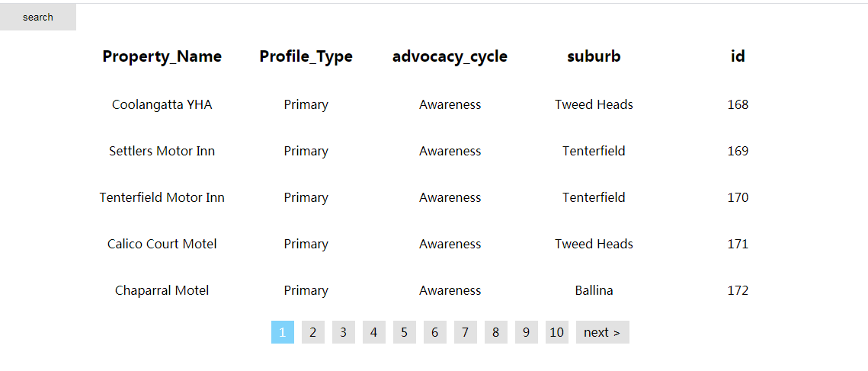Open page 3 in pagination

pos(344,332)
